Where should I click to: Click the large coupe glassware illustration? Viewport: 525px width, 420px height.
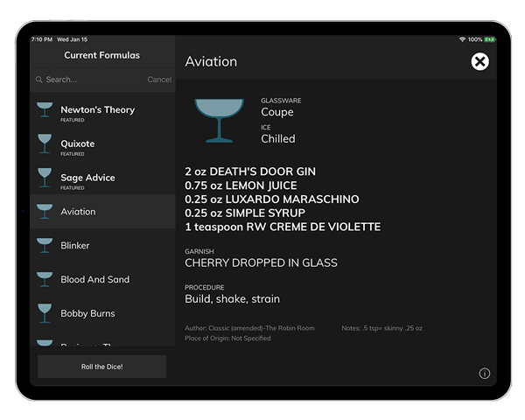(x=219, y=121)
